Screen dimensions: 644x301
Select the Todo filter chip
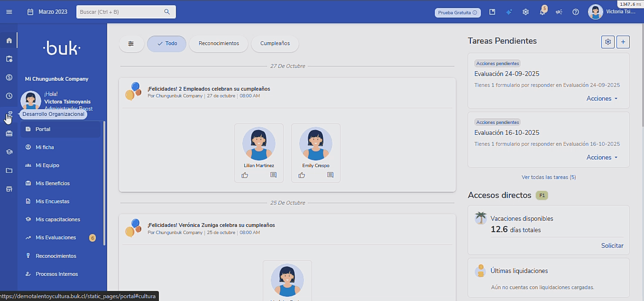[x=166, y=44]
